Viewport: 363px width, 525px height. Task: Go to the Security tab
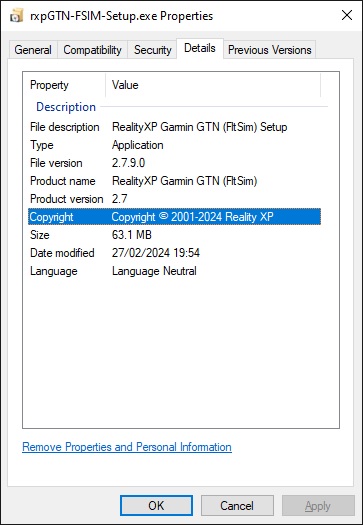pyautogui.click(x=152, y=50)
